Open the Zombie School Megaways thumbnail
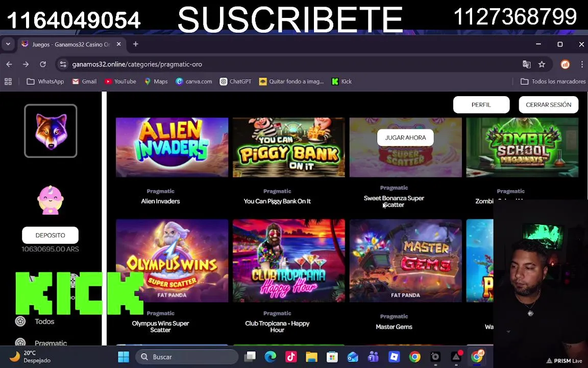 pos(522,147)
